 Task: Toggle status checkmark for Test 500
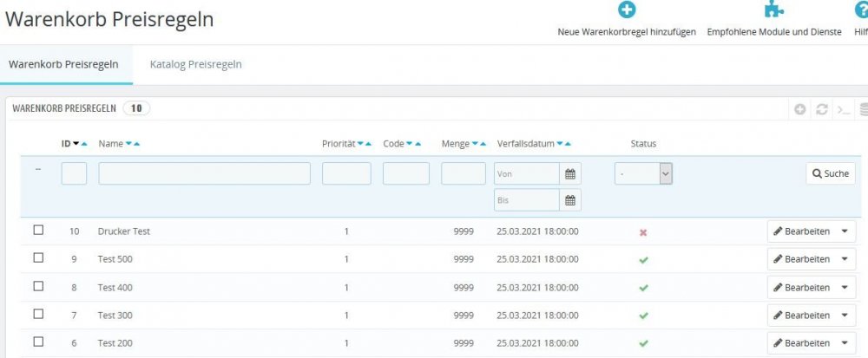click(643, 260)
